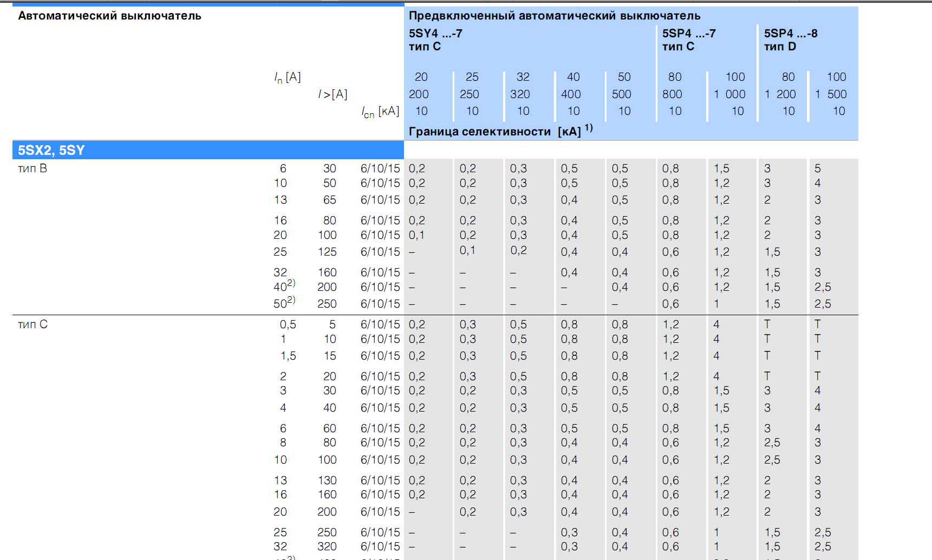Click the "тип C" row group label below тип B
Screen dimensions: 932x560
point(32,324)
